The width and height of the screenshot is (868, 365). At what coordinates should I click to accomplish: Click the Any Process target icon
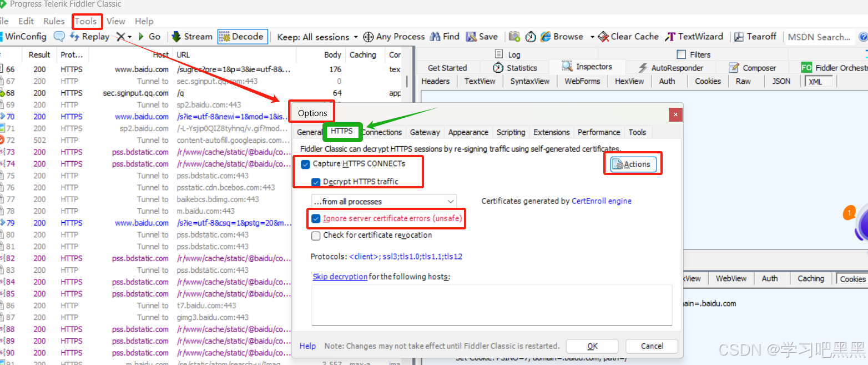pyautogui.click(x=368, y=37)
